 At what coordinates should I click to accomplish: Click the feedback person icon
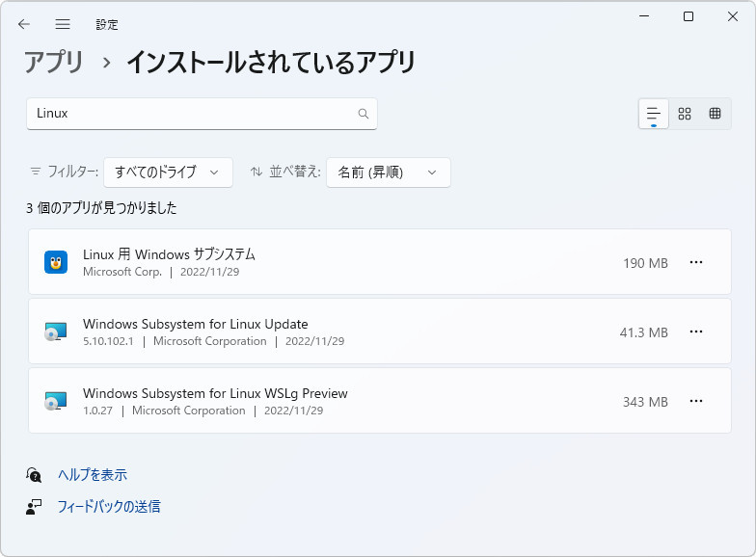pos(34,507)
